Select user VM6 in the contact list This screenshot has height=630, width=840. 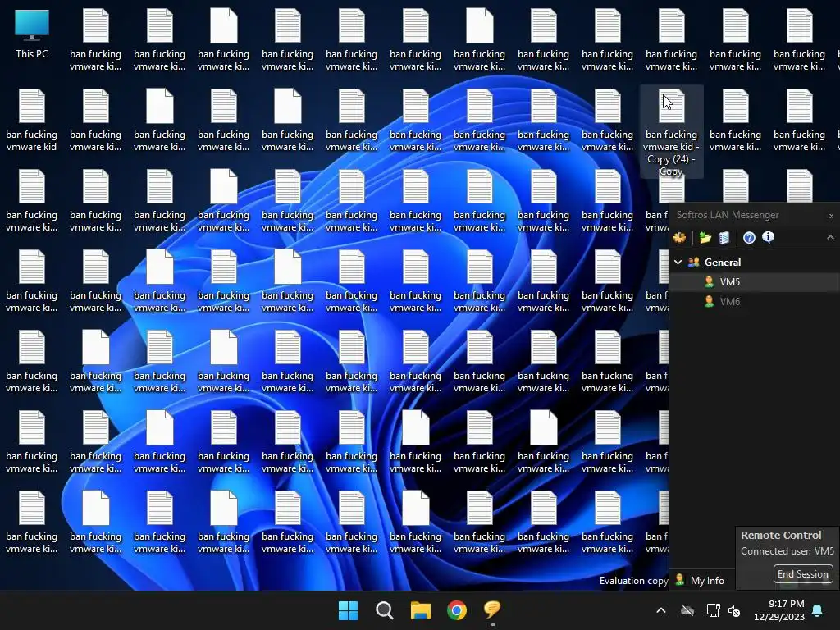[755, 302]
